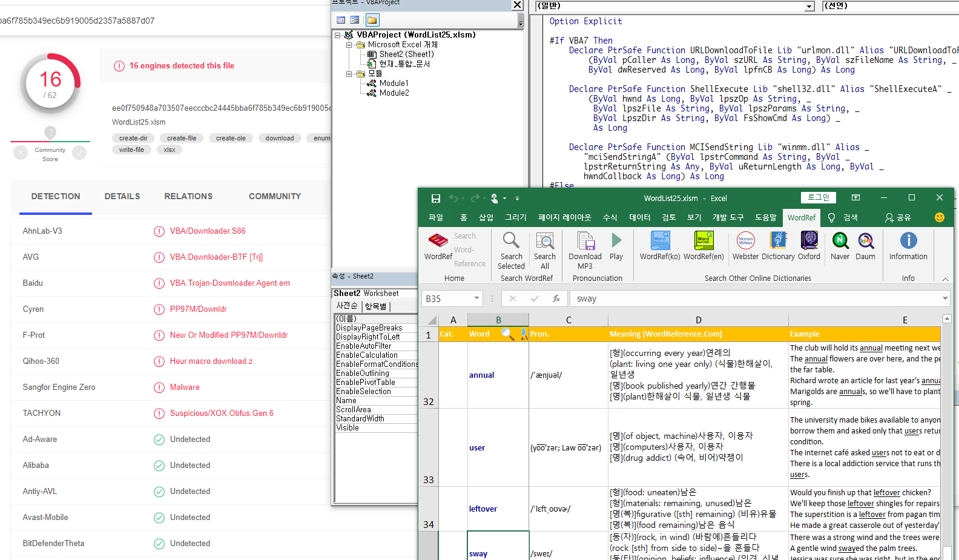This screenshot has width=959, height=560.
Task: Click the formula bar containing sway
Action: (x=755, y=298)
